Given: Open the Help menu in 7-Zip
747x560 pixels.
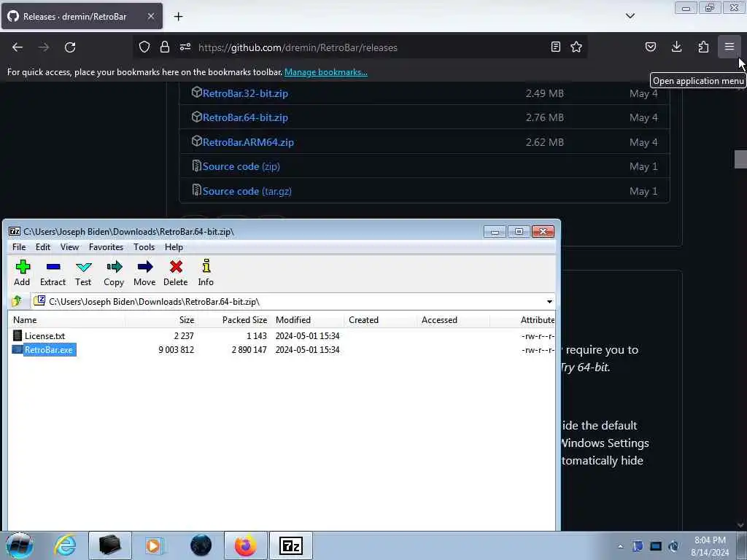Looking at the screenshot, I should point(174,247).
